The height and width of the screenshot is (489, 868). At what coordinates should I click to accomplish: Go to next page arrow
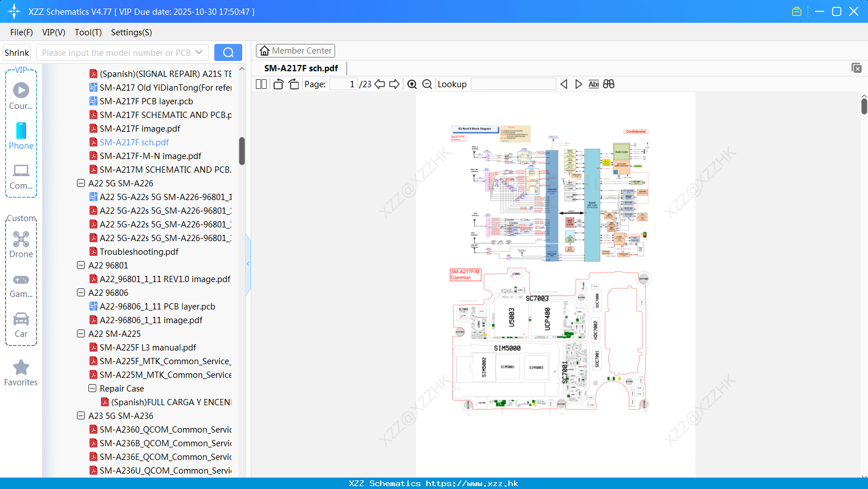tap(394, 84)
